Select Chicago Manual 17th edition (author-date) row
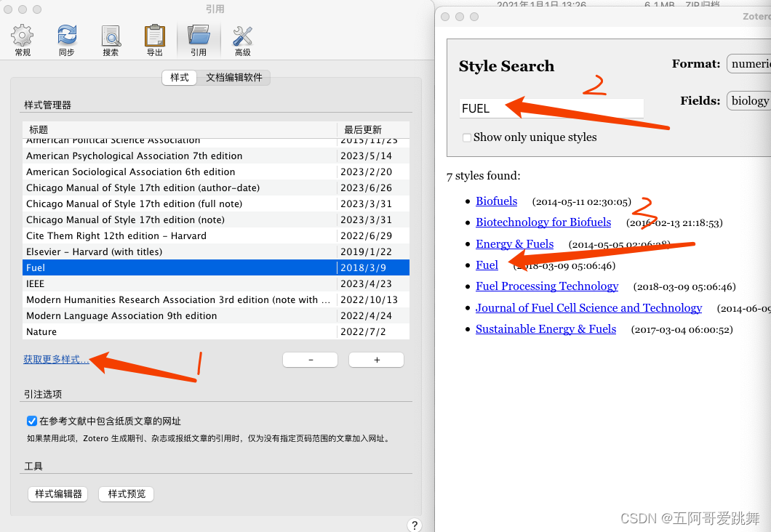771x532 pixels. point(216,188)
